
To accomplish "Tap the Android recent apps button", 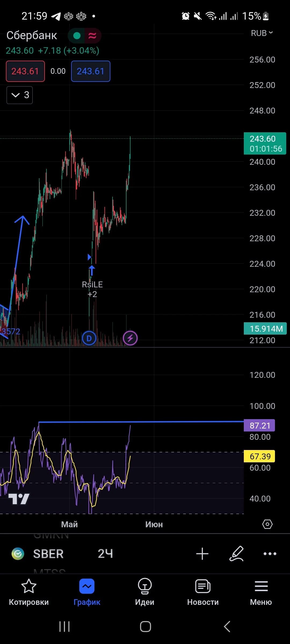I will (64, 627).
